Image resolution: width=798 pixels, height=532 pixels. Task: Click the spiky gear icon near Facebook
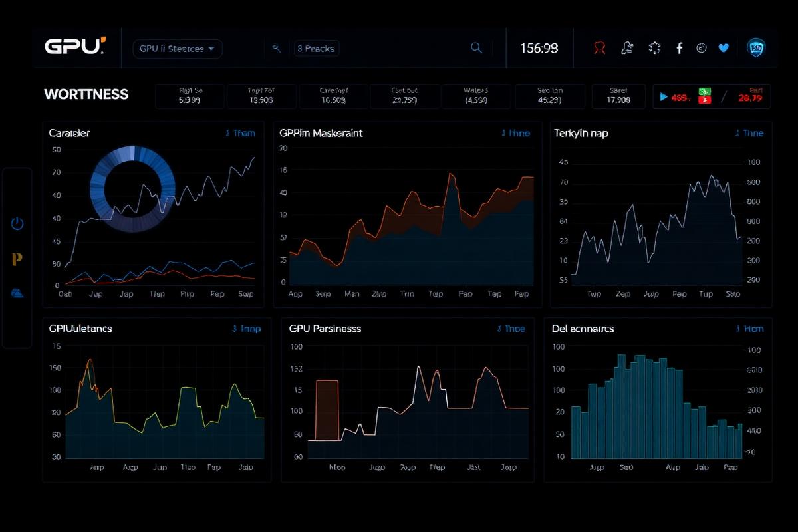click(654, 47)
